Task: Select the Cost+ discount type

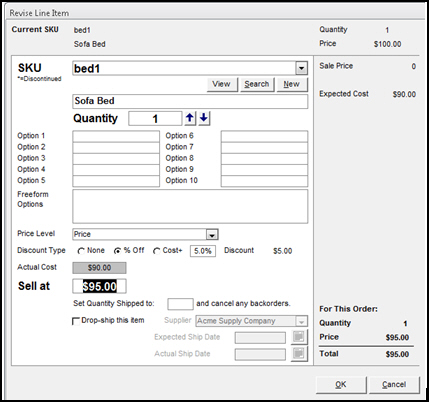Action: [156, 251]
